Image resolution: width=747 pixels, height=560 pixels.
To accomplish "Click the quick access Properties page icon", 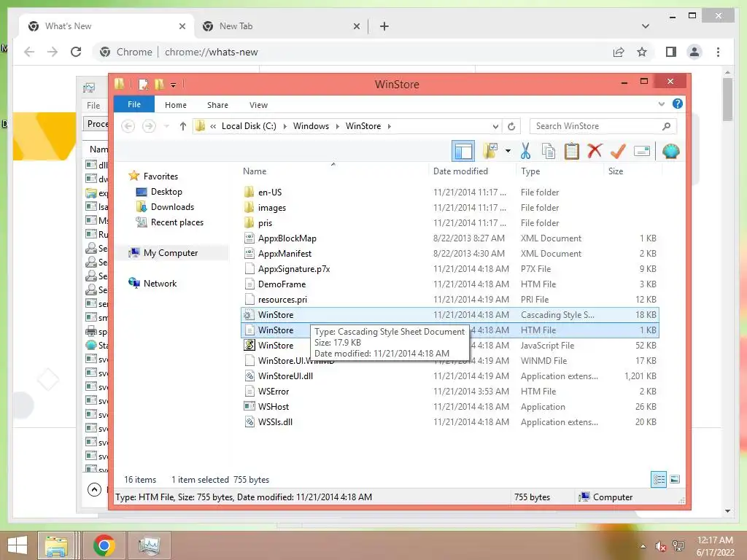I will coord(143,85).
